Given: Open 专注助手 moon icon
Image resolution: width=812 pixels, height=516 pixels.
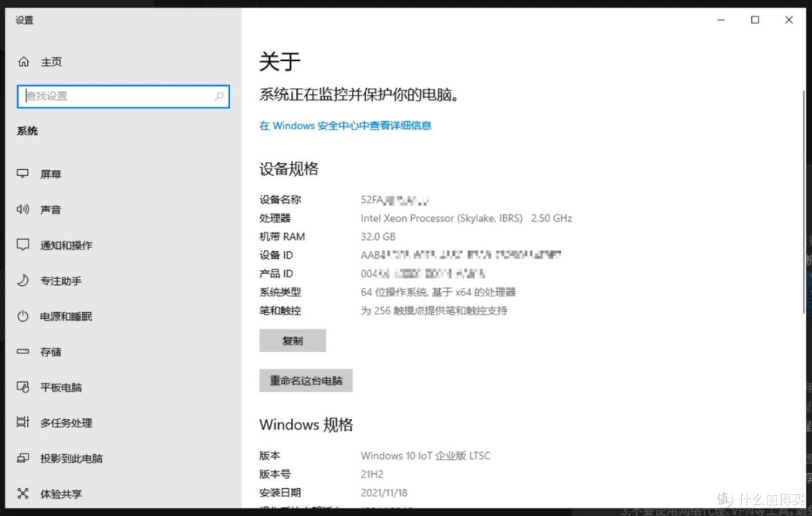Looking at the screenshot, I should [x=23, y=281].
